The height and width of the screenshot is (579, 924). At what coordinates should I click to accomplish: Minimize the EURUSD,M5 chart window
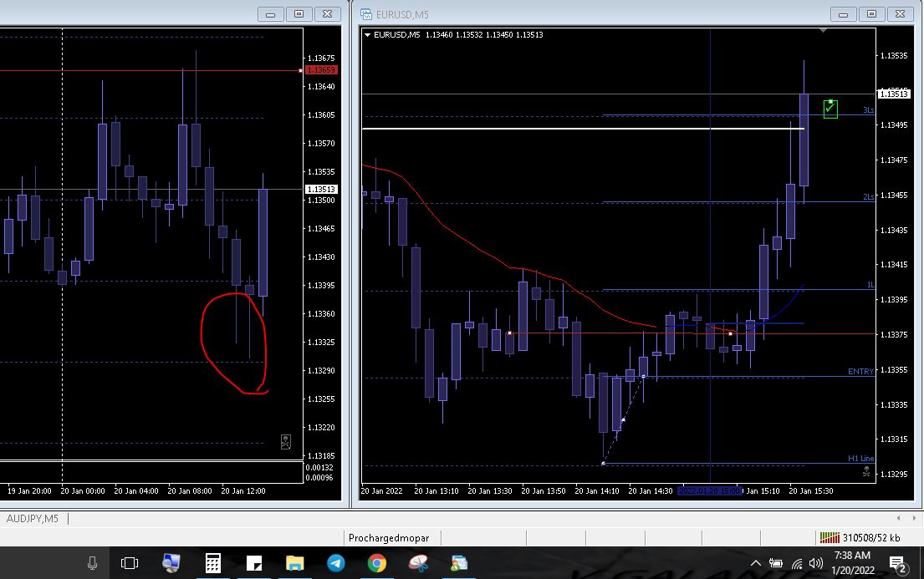pos(843,14)
